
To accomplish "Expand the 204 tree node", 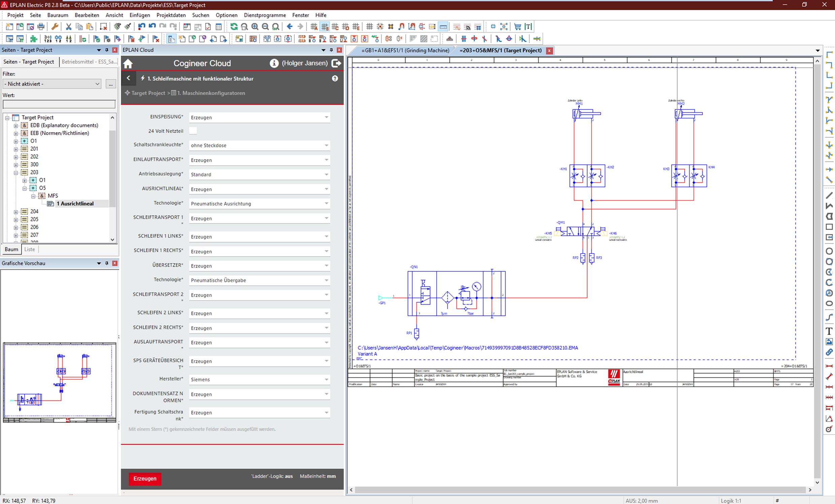I will 16,211.
